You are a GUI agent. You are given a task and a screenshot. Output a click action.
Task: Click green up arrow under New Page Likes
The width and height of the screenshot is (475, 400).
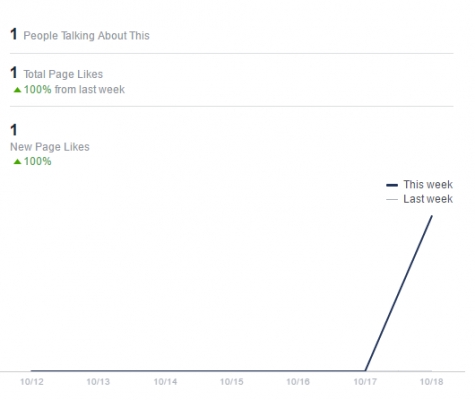point(17,162)
